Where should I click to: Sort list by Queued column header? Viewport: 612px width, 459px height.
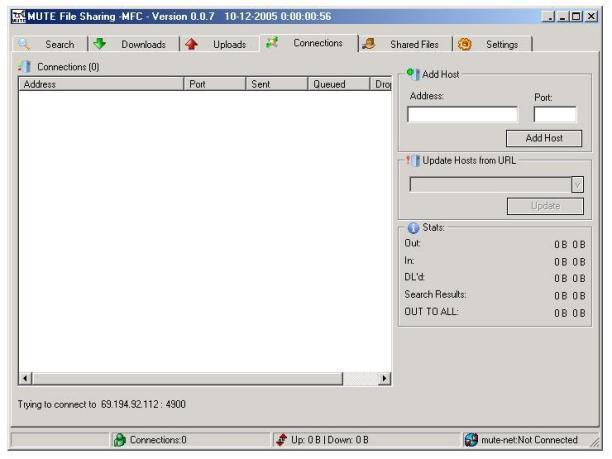(338, 85)
